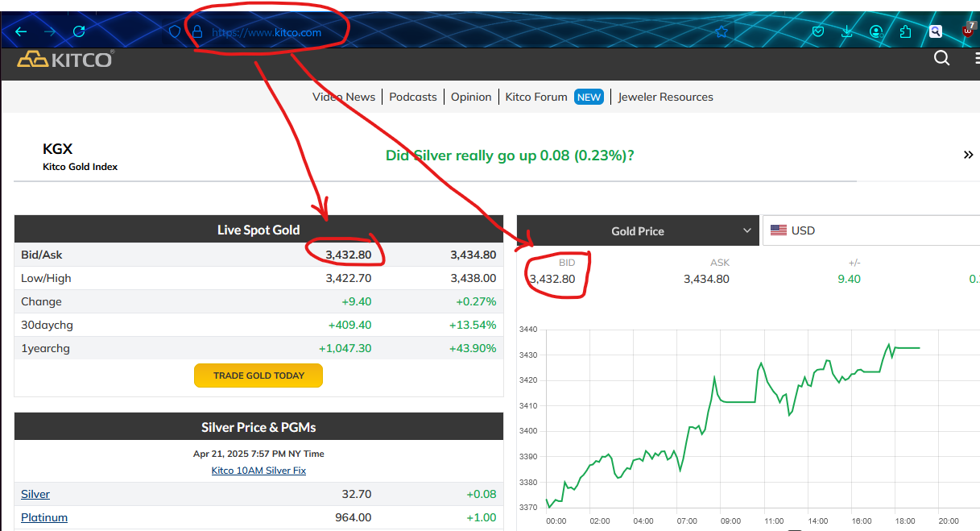Reload the page with refresh icon
This screenshot has width=980, height=531.
pyautogui.click(x=79, y=31)
